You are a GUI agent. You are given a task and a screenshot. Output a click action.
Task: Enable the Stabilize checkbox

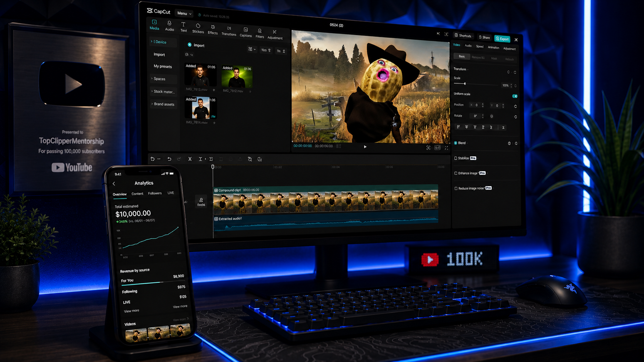(456, 158)
